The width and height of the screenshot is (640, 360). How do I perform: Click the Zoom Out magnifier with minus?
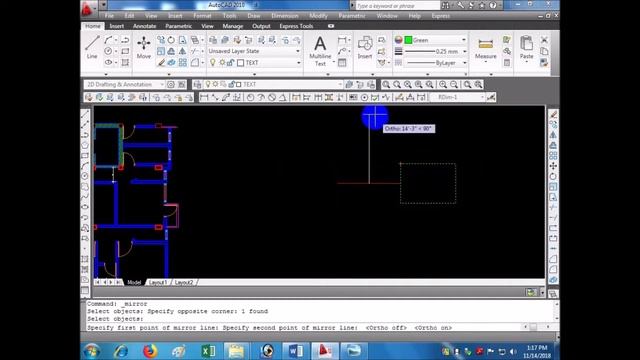pos(454,84)
